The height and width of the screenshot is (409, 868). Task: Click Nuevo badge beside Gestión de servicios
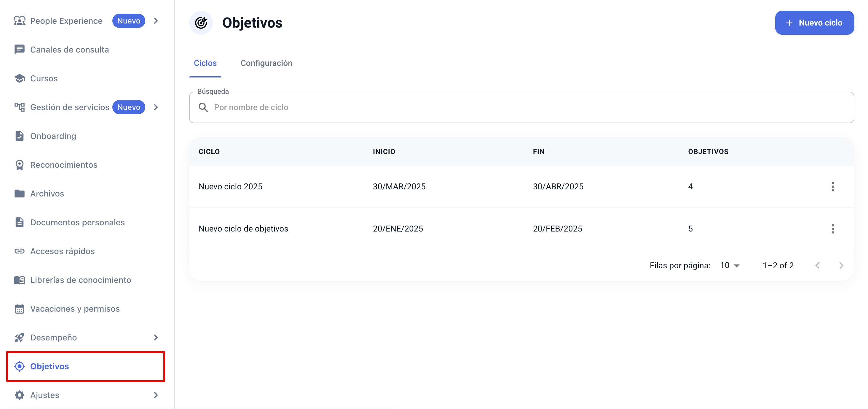[129, 107]
